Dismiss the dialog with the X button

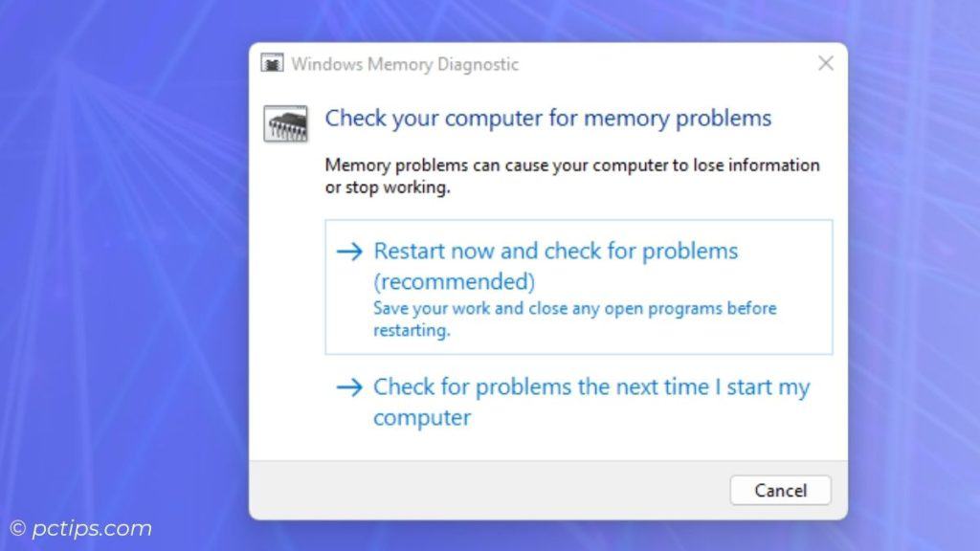[826, 63]
